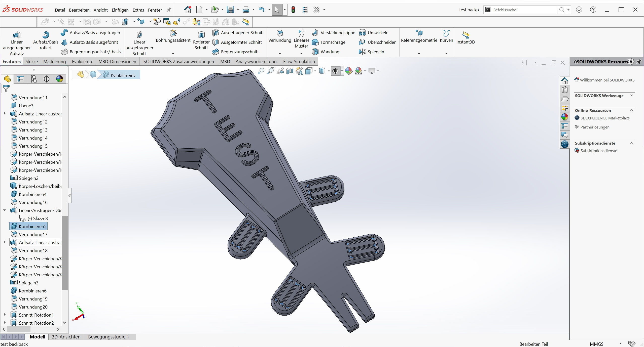Screen dimensions: 644x347
Task: Switch to the Skizze ribbon tab
Action: coord(31,62)
